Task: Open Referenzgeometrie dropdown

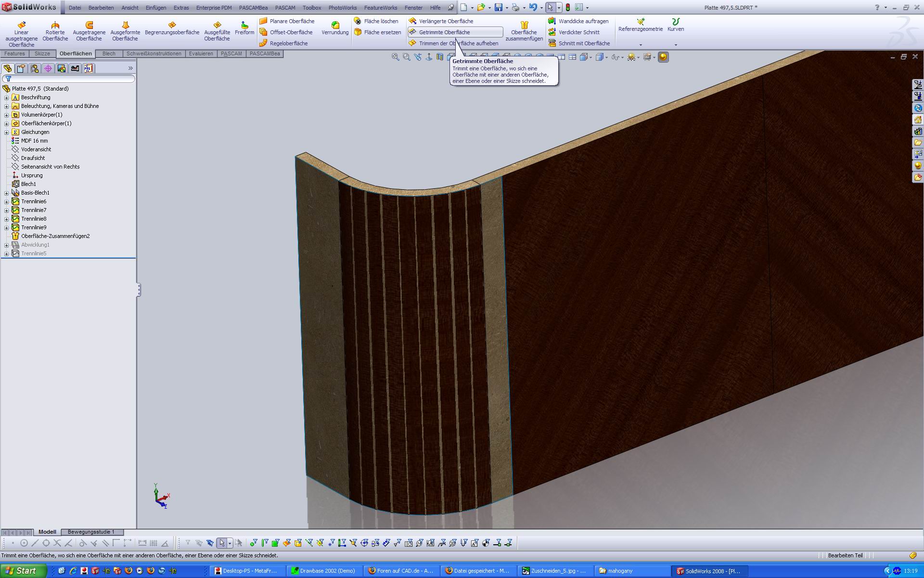Action: pos(641,45)
